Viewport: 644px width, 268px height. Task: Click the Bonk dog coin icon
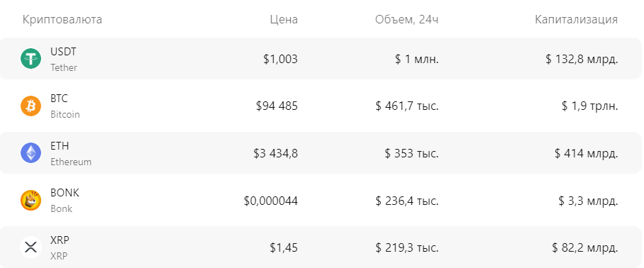pyautogui.click(x=30, y=201)
